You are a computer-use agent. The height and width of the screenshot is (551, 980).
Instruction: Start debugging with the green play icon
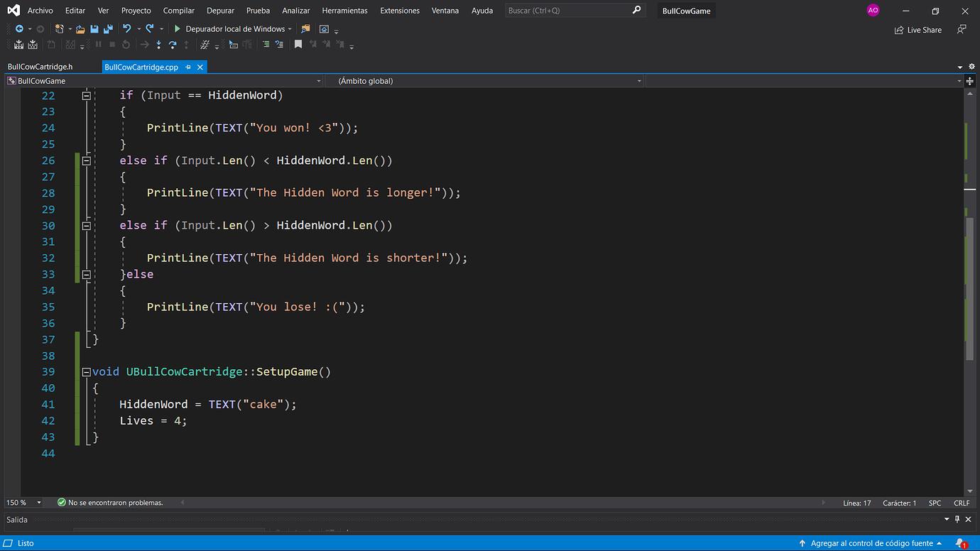point(178,29)
